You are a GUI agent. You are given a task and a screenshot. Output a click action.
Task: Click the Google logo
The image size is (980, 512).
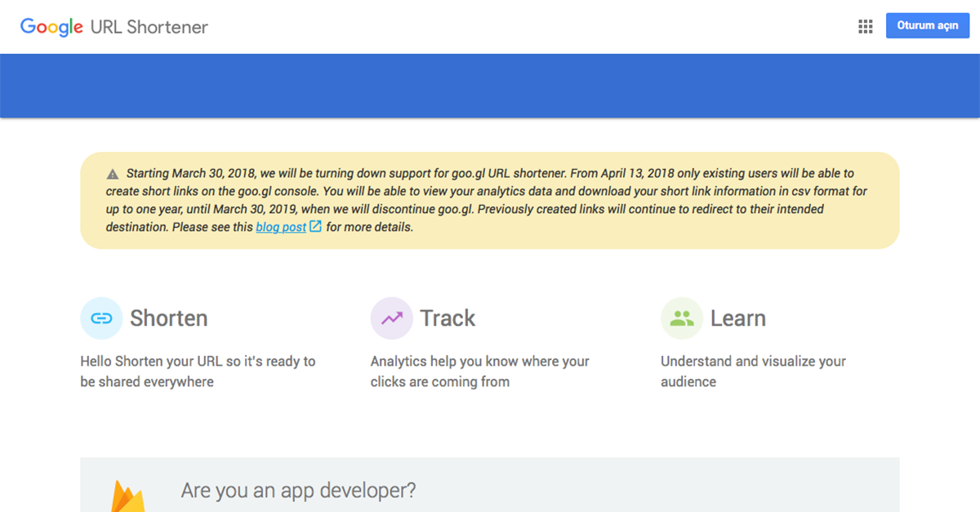coord(51,27)
